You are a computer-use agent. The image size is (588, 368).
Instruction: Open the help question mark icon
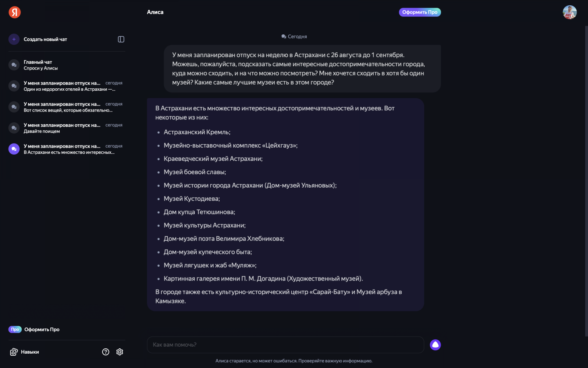click(x=106, y=352)
